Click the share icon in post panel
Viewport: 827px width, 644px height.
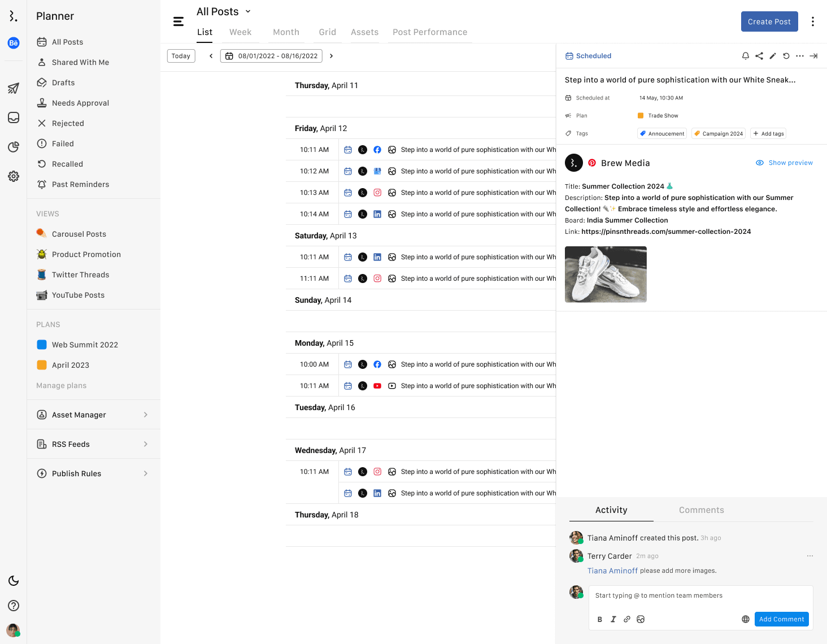tap(759, 56)
